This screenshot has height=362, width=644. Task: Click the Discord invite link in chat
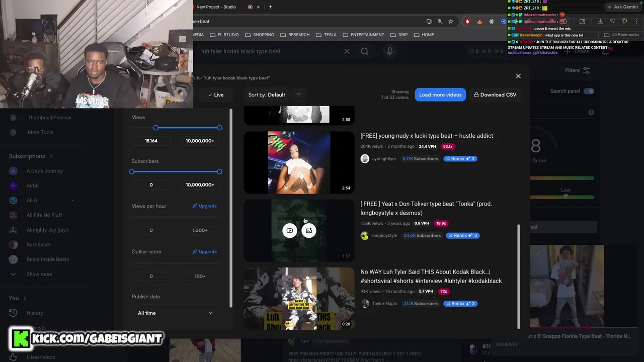532,53
